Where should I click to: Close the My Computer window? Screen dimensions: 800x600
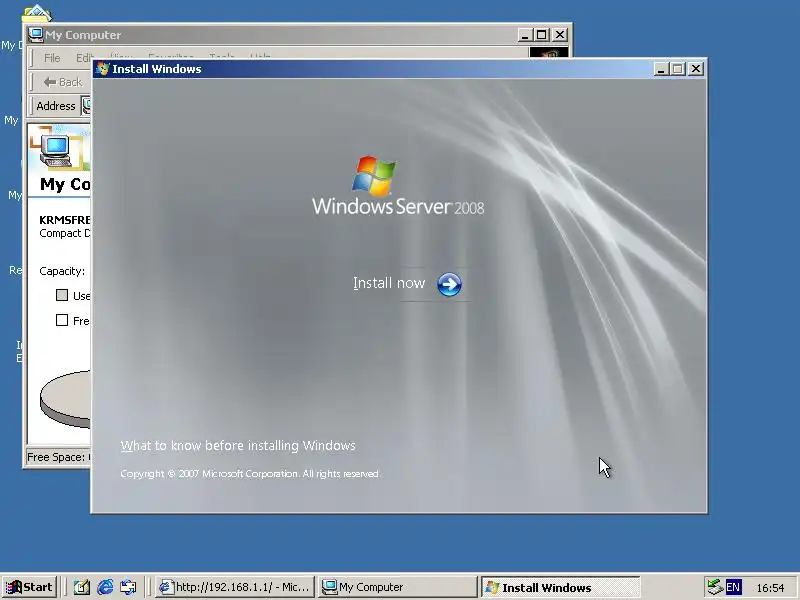[560, 35]
